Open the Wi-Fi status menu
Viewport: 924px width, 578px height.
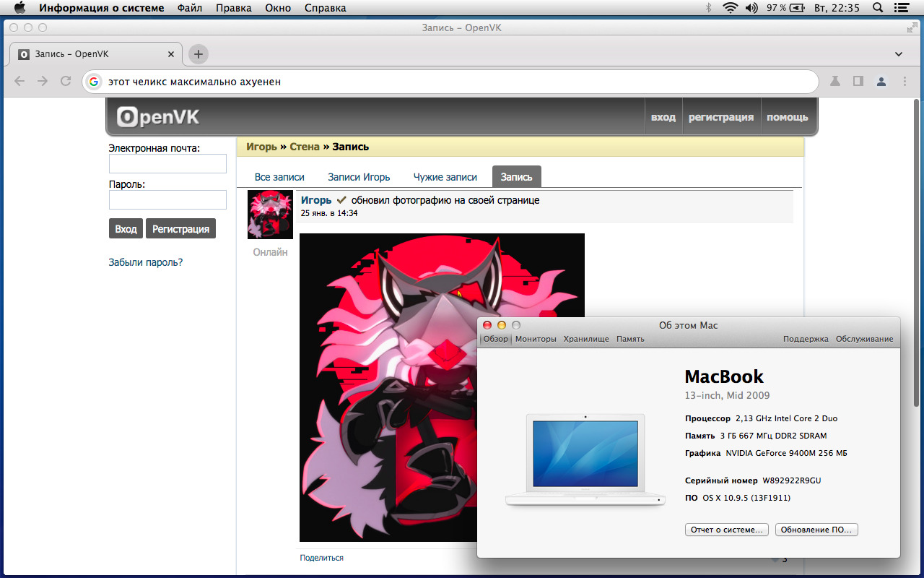(730, 8)
